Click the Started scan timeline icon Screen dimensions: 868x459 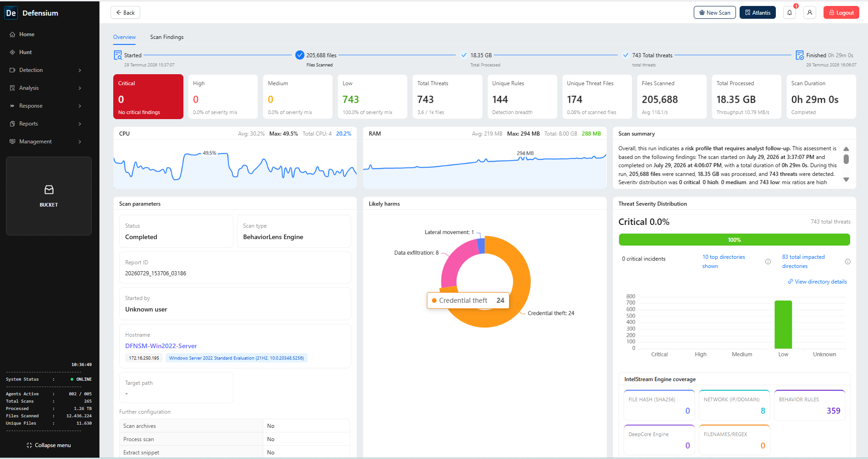118,55
